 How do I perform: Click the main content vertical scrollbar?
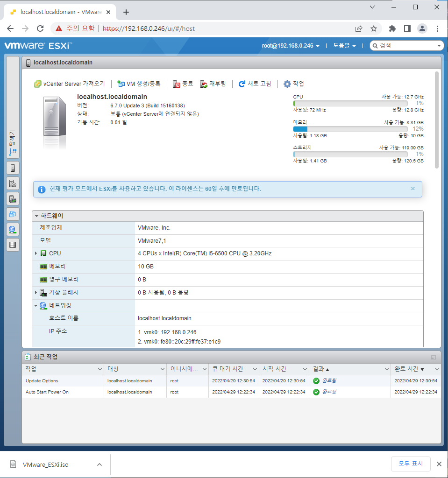click(x=437, y=120)
